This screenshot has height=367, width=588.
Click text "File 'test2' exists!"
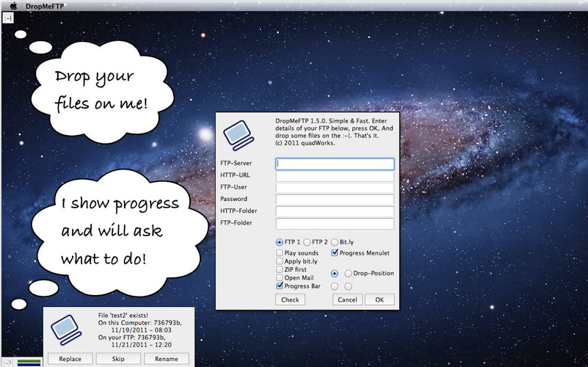pyautogui.click(x=123, y=316)
